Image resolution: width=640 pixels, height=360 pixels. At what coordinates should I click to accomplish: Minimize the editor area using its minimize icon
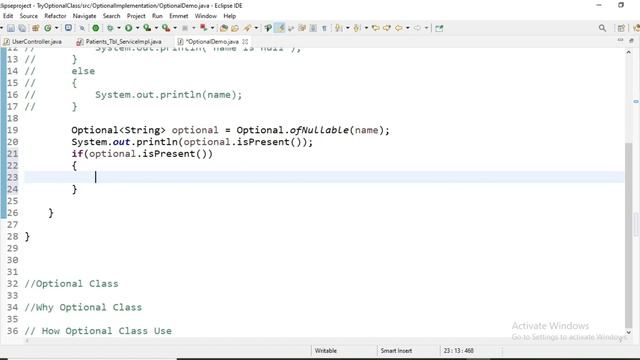(x=620, y=40)
